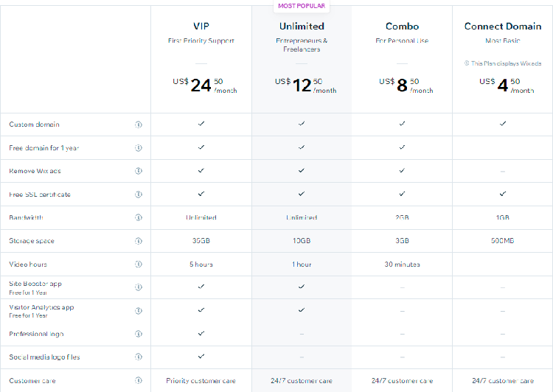Choose the Connect Domain plan heading

[503, 26]
